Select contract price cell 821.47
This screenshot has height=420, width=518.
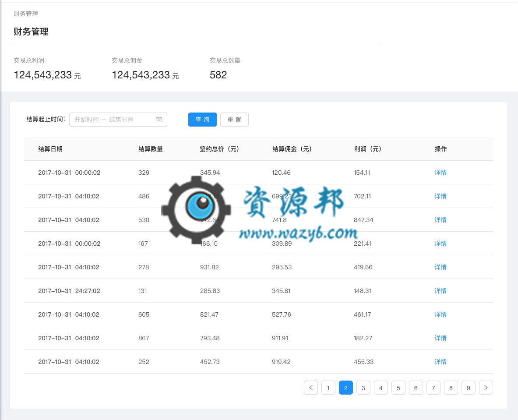coord(209,314)
